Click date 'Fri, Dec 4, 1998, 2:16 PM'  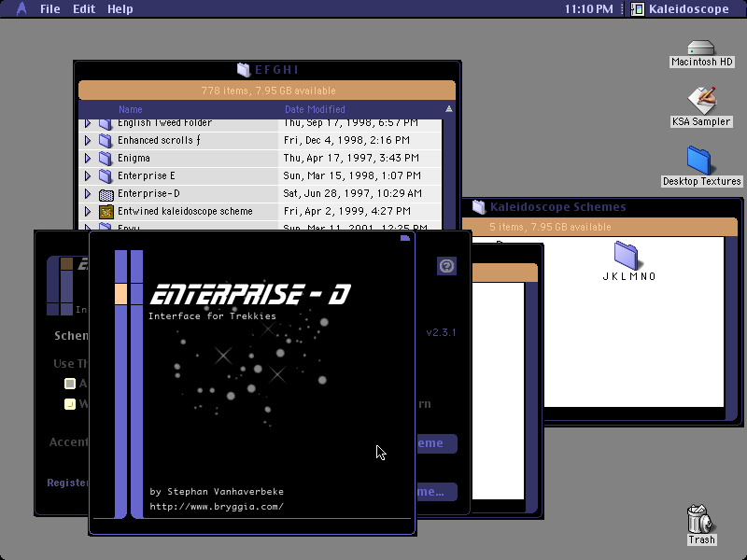tap(346, 141)
